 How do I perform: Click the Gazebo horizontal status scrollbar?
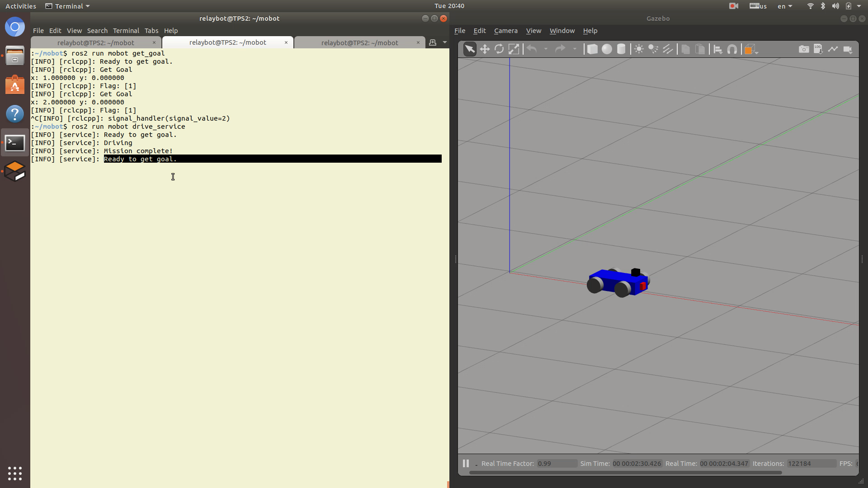[625, 473]
